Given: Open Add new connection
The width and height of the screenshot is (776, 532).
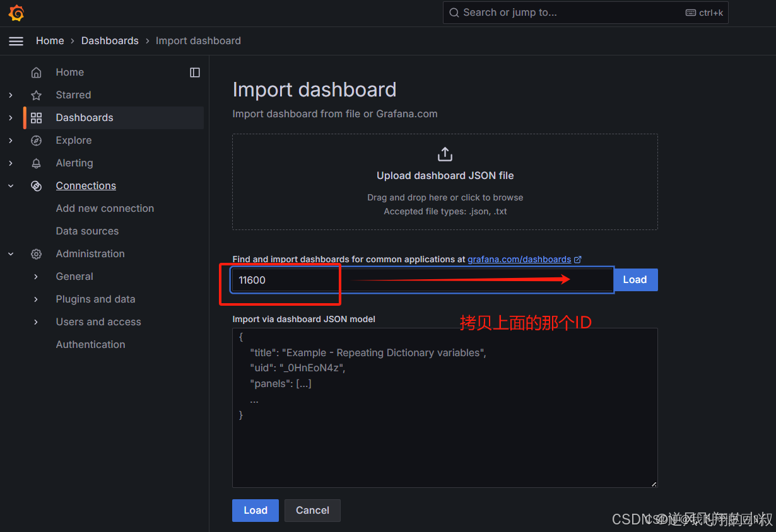Looking at the screenshot, I should (x=105, y=209).
